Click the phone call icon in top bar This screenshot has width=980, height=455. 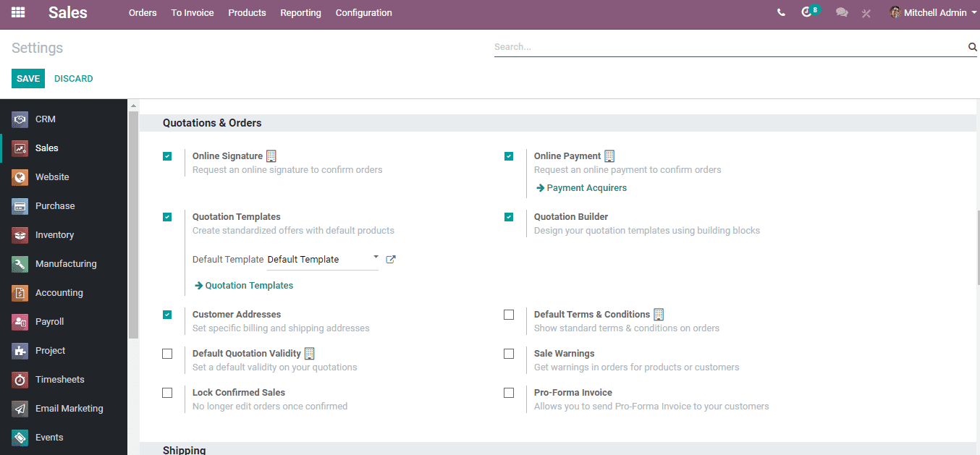[781, 12]
